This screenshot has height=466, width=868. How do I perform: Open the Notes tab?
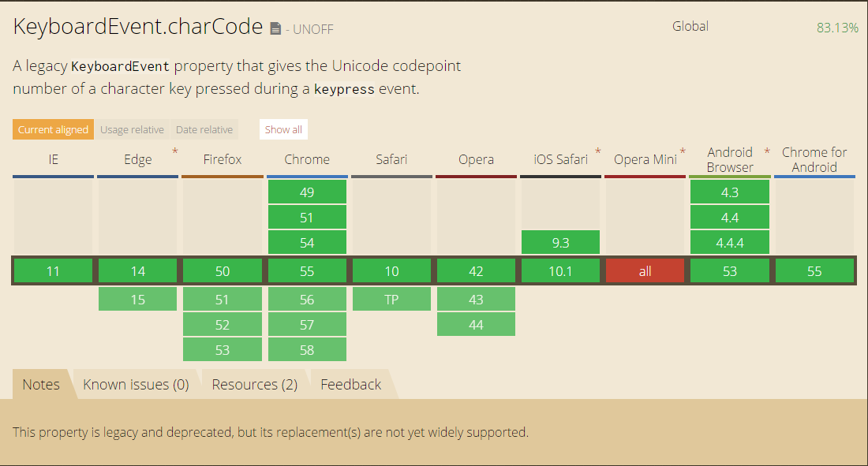pos(41,384)
